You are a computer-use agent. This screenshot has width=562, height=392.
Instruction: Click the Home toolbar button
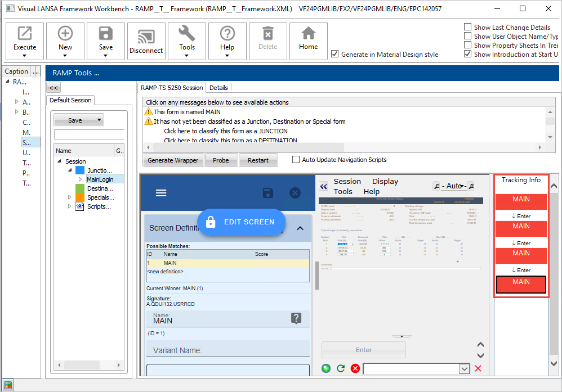point(308,40)
